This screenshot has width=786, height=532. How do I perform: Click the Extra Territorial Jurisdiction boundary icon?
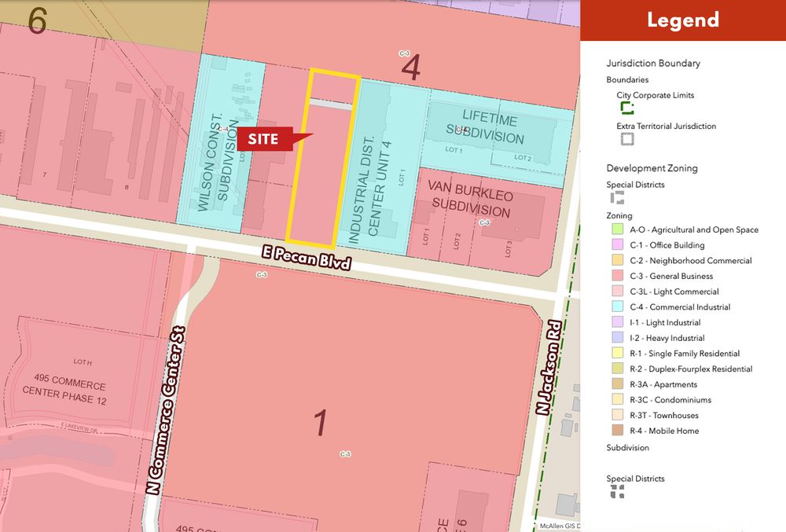click(626, 139)
